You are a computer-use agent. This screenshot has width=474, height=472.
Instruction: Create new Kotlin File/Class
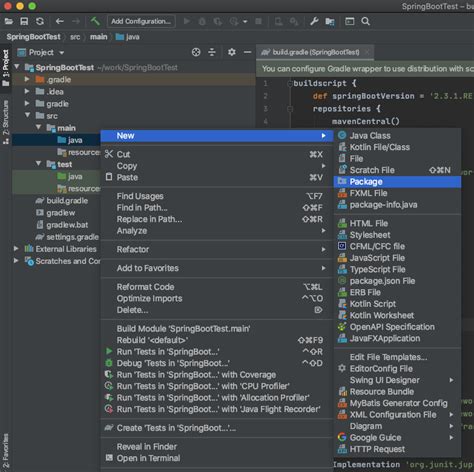click(397, 147)
